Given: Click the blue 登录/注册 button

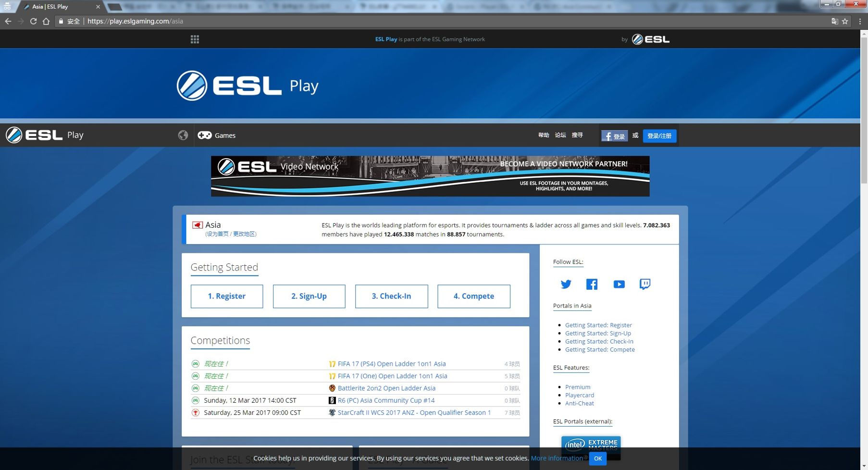Looking at the screenshot, I should click(659, 136).
